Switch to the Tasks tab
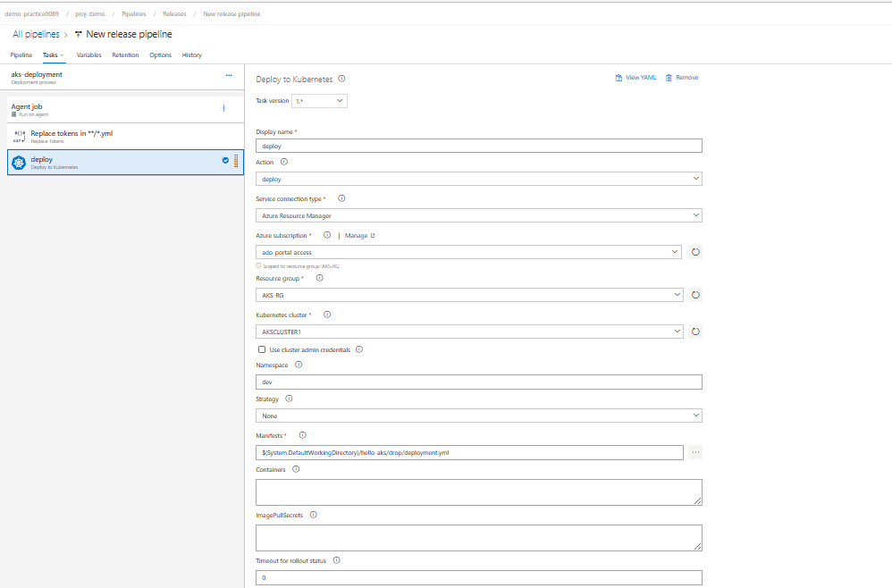 (50, 55)
